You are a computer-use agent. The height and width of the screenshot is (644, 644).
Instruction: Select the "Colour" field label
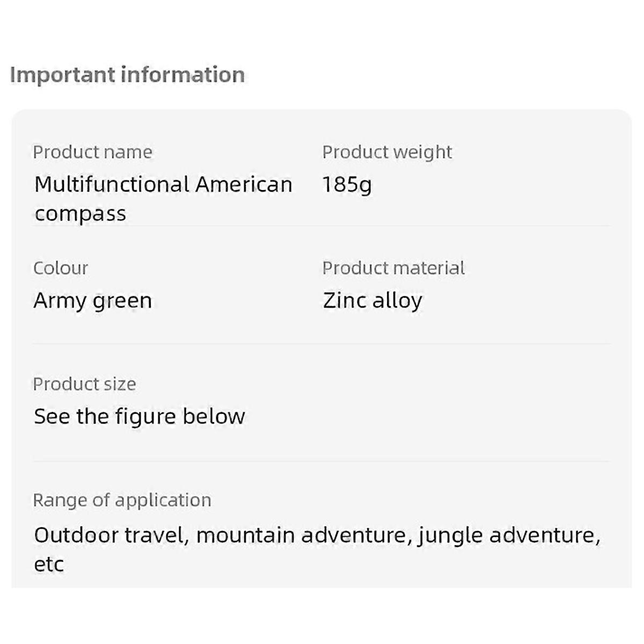61,268
